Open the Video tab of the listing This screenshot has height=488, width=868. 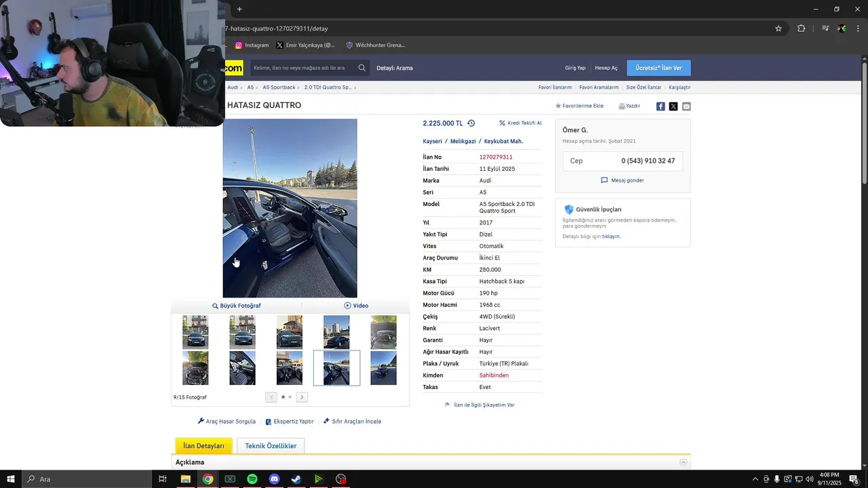click(356, 306)
